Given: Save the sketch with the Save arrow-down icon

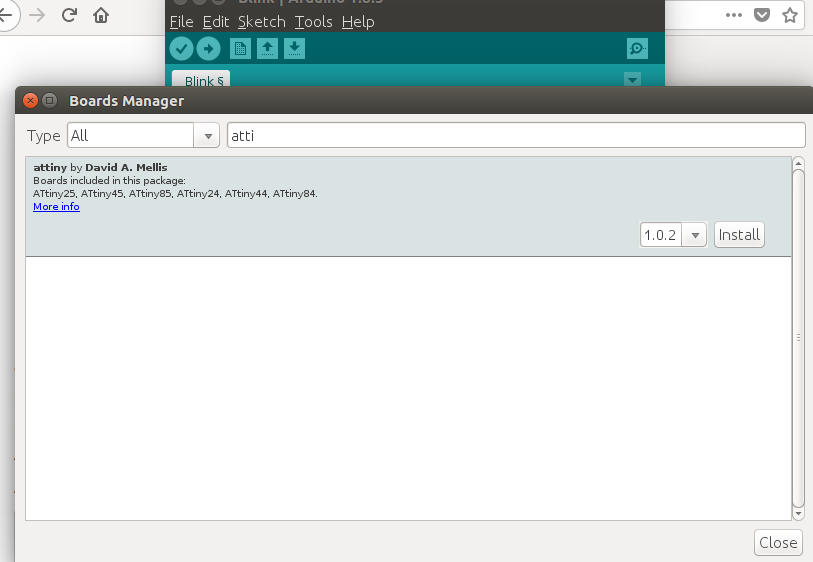Looking at the screenshot, I should tap(294, 49).
